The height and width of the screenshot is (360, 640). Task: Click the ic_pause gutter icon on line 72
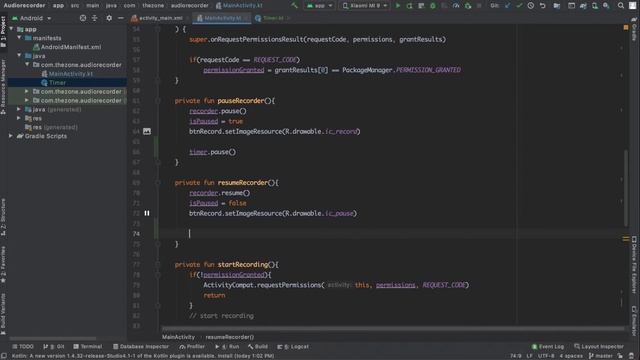click(147, 213)
